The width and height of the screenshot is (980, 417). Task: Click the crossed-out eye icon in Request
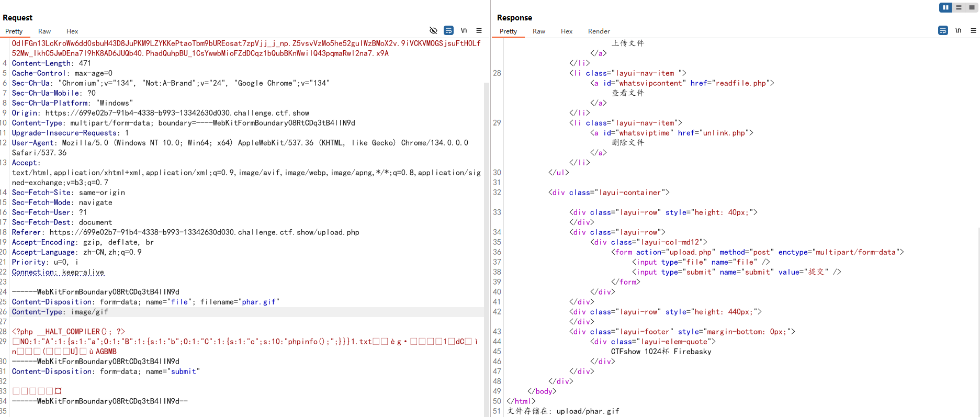tap(433, 30)
